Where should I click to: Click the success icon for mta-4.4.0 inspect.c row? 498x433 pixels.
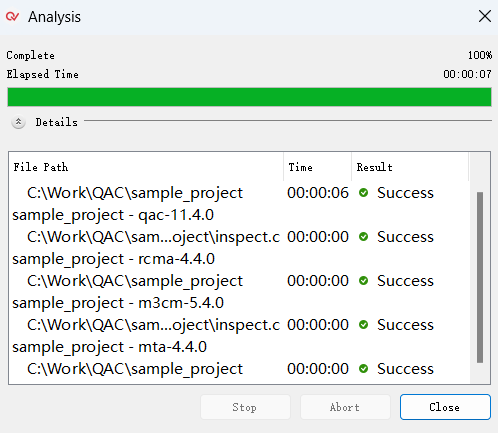(x=363, y=325)
